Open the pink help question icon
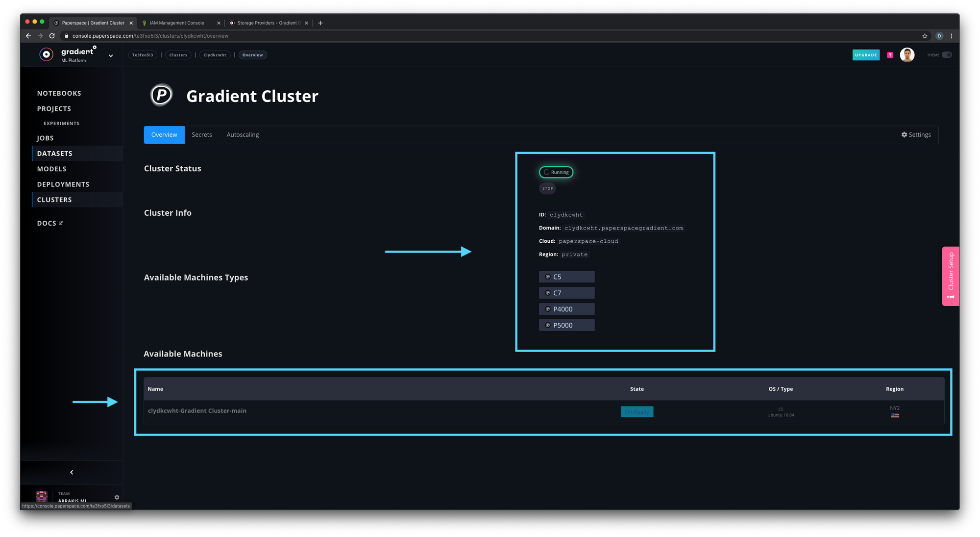This screenshot has width=980, height=537. coord(890,55)
